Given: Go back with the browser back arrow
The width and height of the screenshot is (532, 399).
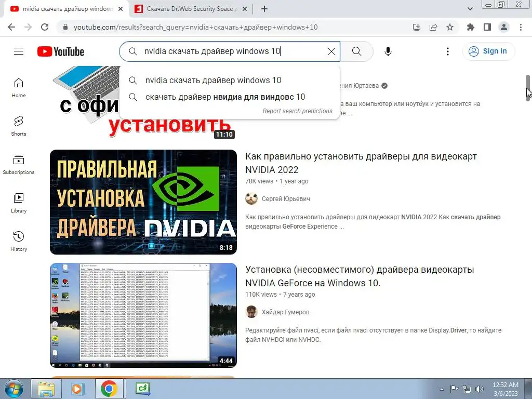Looking at the screenshot, I should pyautogui.click(x=11, y=27).
